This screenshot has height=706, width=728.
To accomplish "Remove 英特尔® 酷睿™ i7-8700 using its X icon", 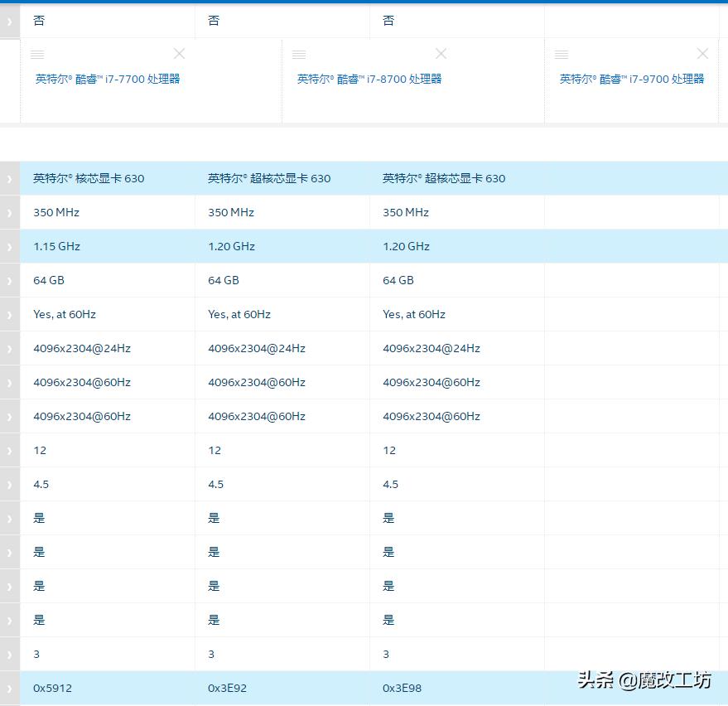I will click(441, 53).
